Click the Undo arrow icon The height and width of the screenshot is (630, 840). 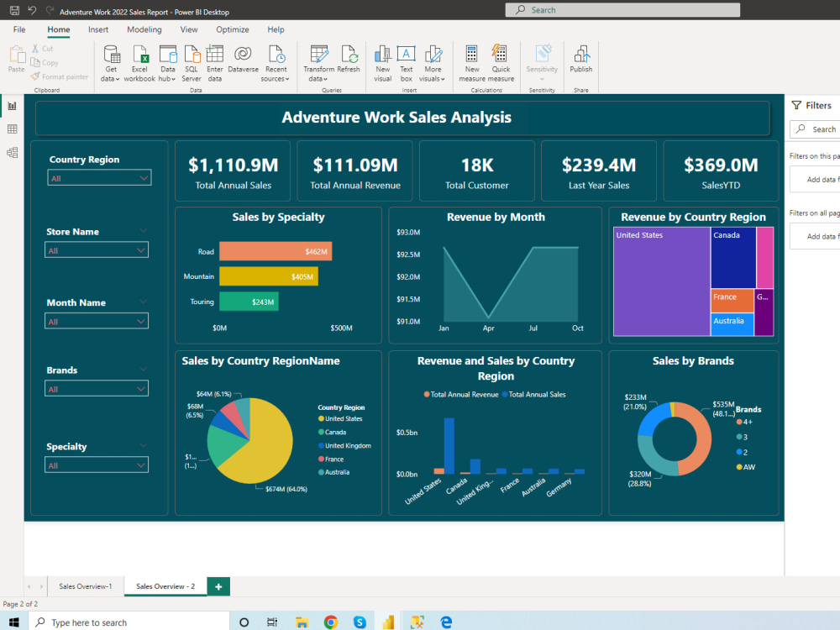click(x=32, y=10)
